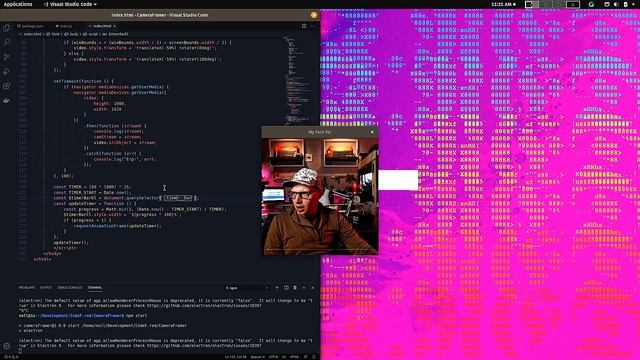Click the 11:15 AM clock in top bar
Screen dimensions: 640x360
(x=502, y=4)
